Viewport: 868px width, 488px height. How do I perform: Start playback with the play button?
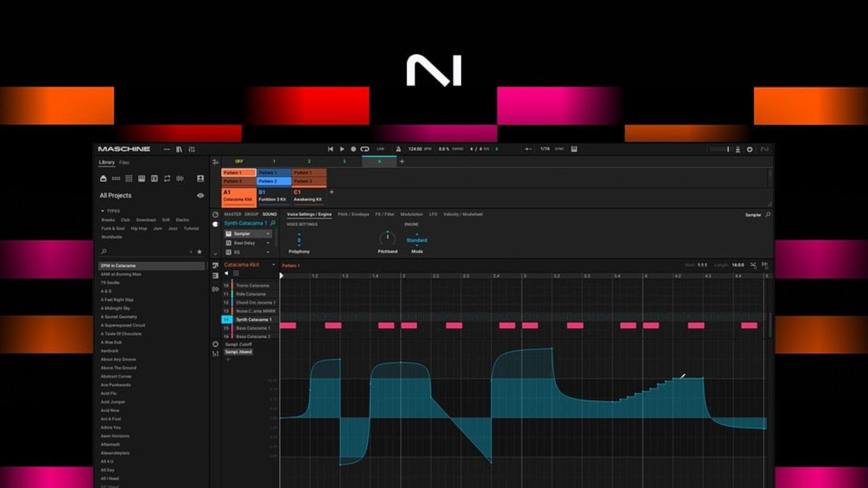pos(342,149)
